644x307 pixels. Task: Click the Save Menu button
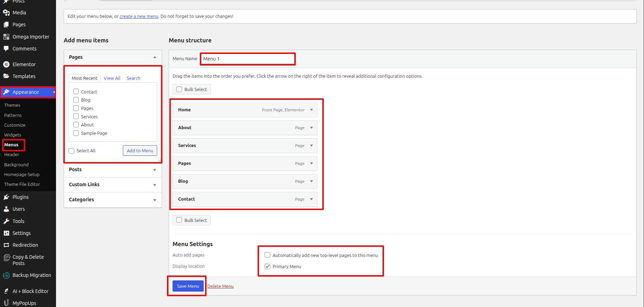[x=188, y=286]
